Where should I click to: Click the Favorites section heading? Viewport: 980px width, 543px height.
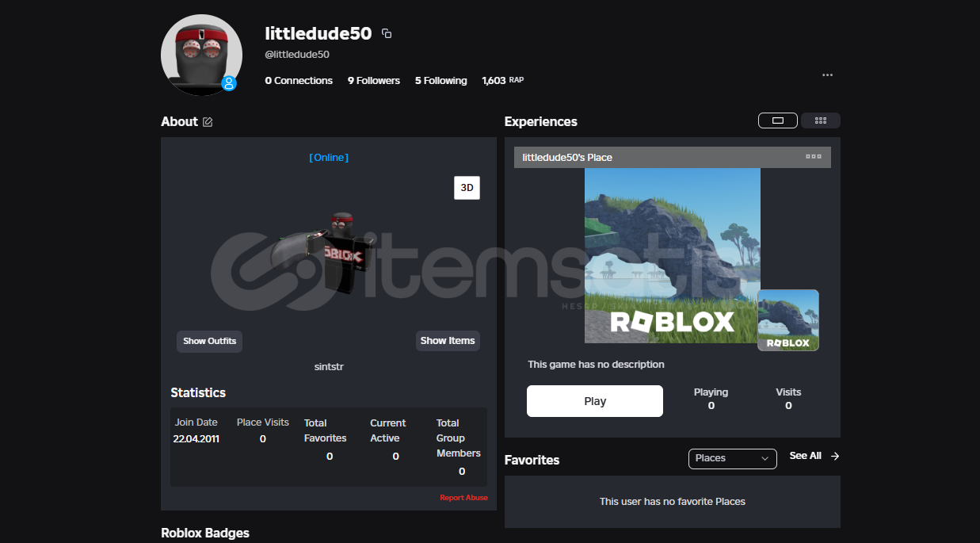[x=532, y=460]
